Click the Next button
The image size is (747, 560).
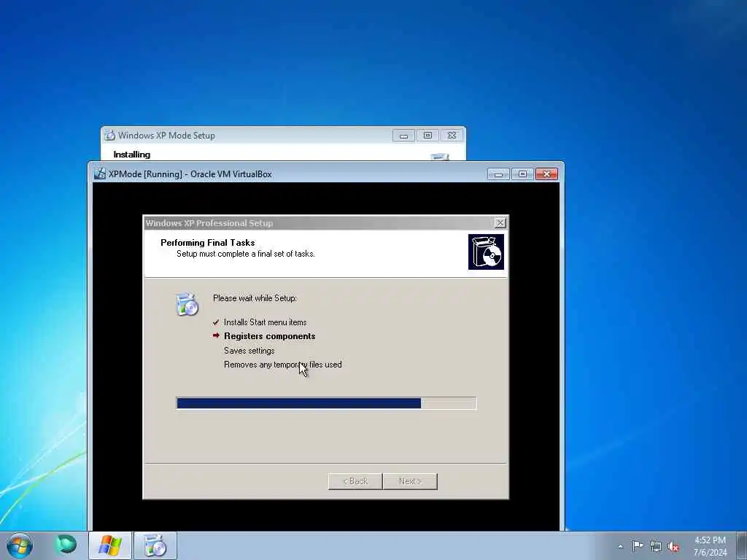(x=410, y=481)
